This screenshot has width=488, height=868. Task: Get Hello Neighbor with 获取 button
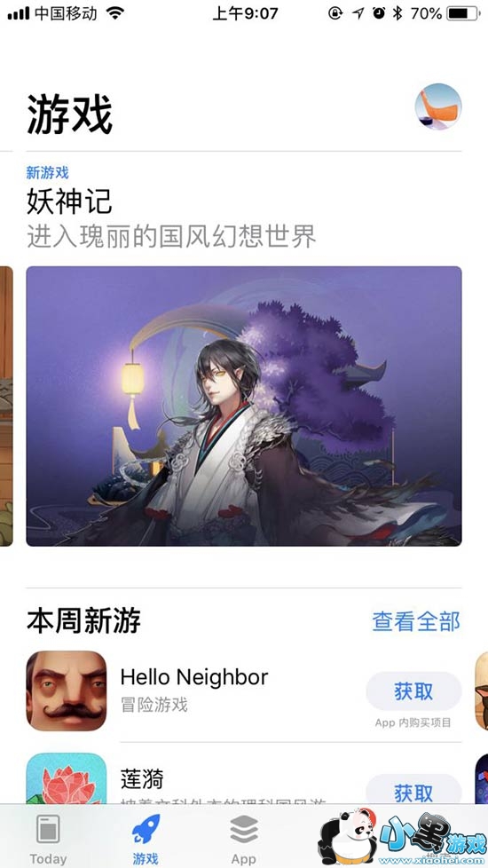pyautogui.click(x=413, y=690)
